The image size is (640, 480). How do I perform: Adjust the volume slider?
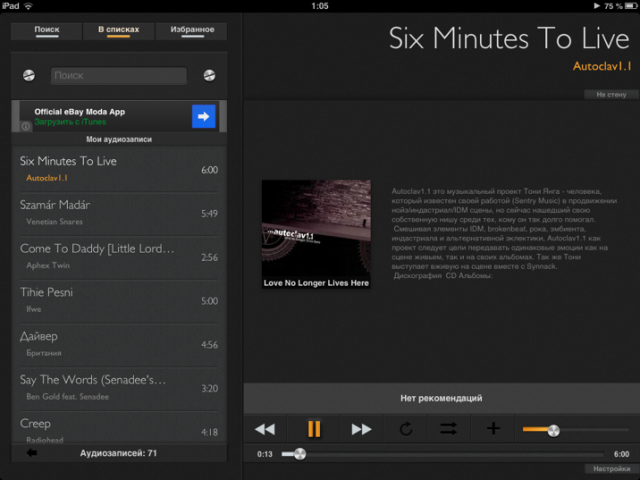point(576,430)
